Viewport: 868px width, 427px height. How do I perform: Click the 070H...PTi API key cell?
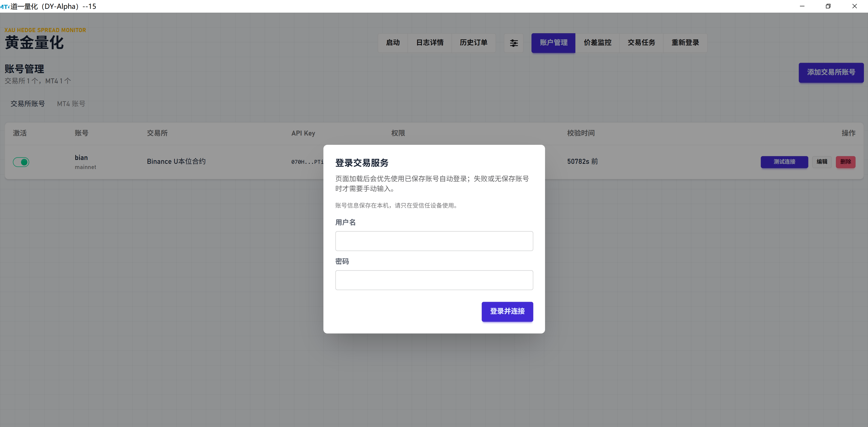(307, 162)
